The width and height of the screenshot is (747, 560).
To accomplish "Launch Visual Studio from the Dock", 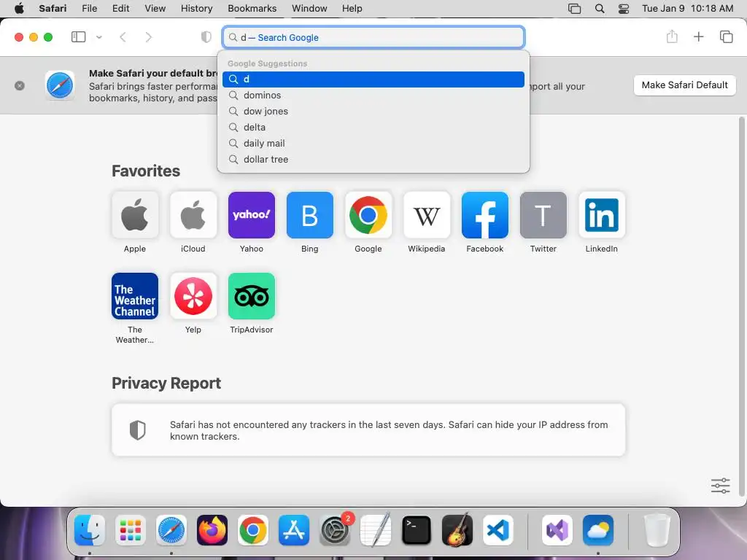I will pyautogui.click(x=557, y=530).
